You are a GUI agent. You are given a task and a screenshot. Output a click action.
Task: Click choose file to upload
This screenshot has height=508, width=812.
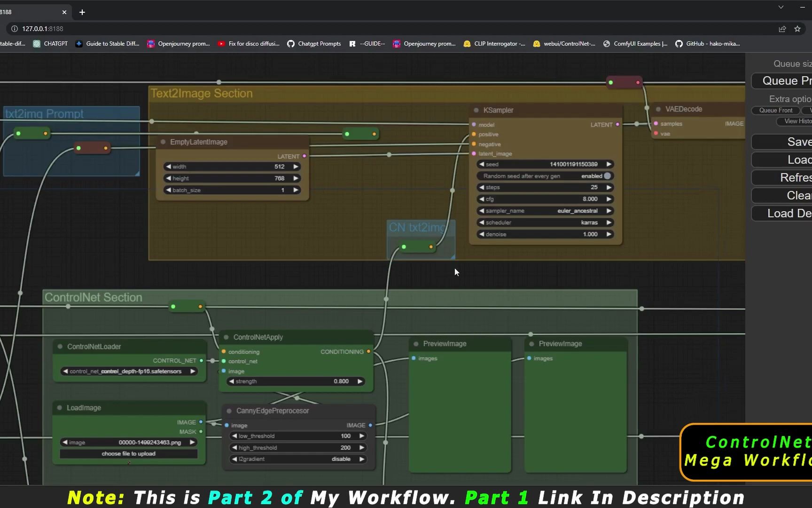click(x=128, y=454)
